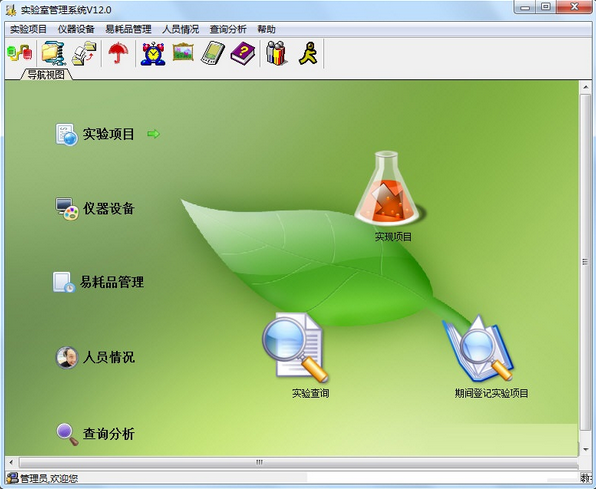Click the framed picture toolbar icon
This screenshot has width=596, height=492.
pos(183,52)
